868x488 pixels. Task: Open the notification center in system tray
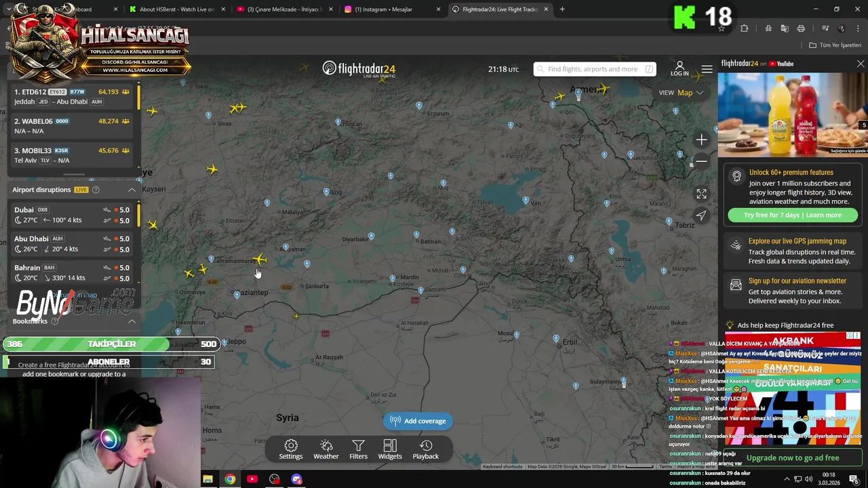click(x=854, y=479)
